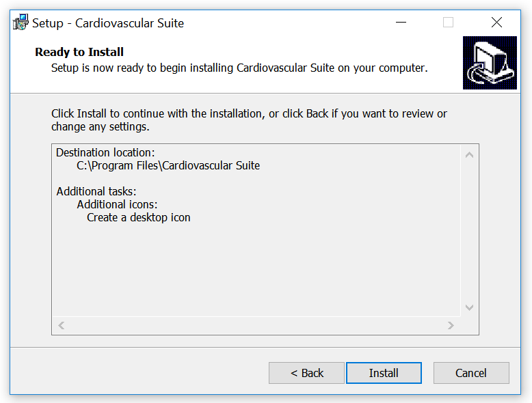Go back with the Back button

306,373
